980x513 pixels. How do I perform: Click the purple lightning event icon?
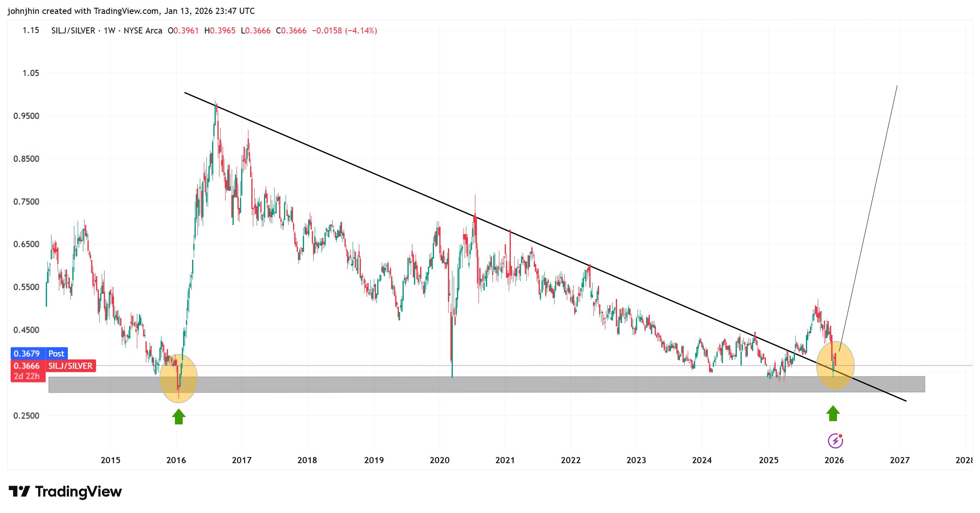pos(835,441)
